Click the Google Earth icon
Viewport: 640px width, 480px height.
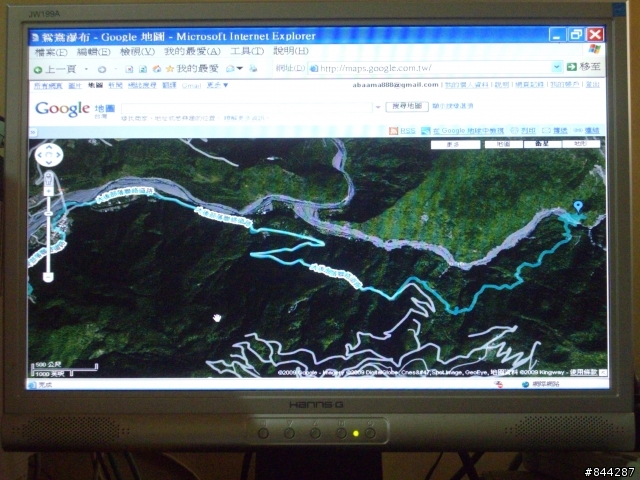pos(426,131)
